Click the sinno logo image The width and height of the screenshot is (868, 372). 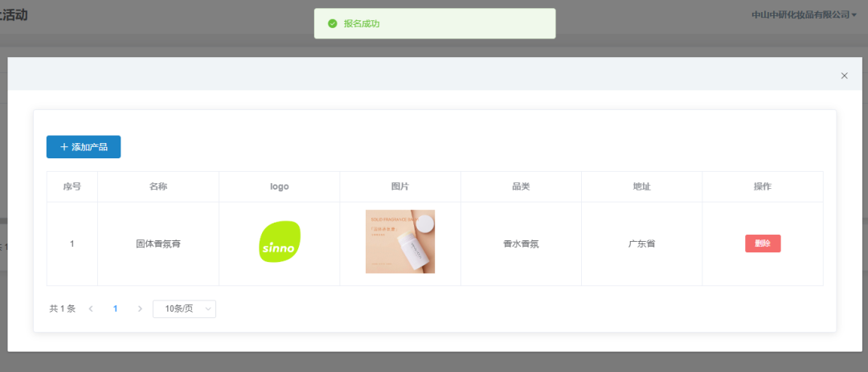[280, 242]
